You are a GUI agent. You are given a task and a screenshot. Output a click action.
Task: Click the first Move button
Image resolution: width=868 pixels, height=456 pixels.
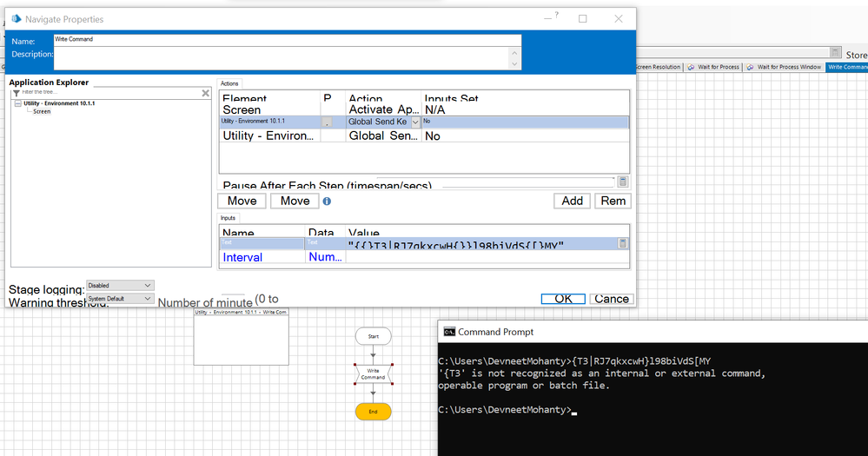[x=242, y=201]
